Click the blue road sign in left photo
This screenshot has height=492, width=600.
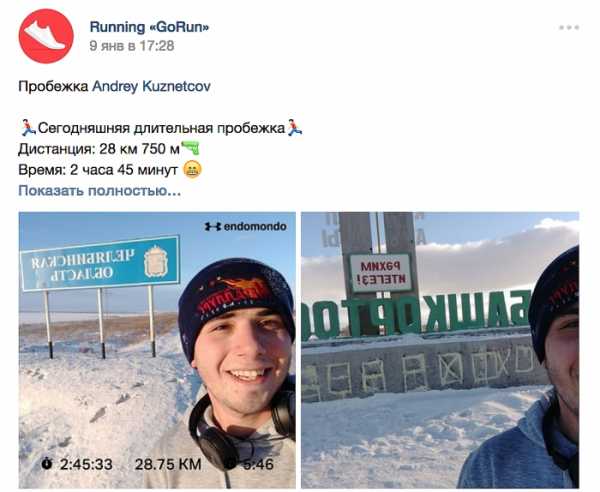[100, 264]
